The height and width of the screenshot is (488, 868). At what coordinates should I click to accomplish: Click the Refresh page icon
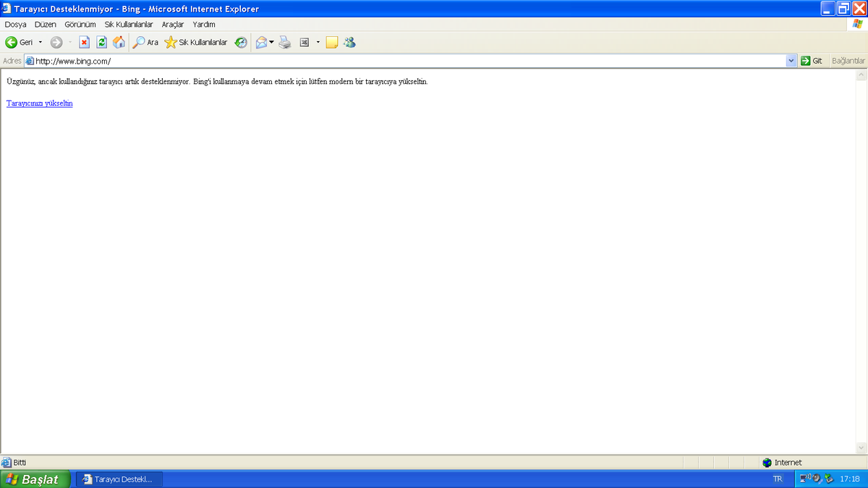[x=102, y=42]
